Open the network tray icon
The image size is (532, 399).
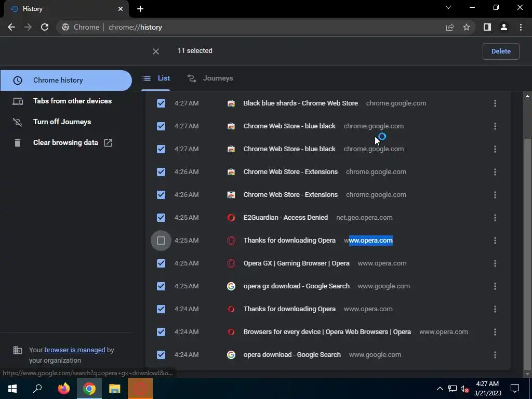click(x=453, y=389)
